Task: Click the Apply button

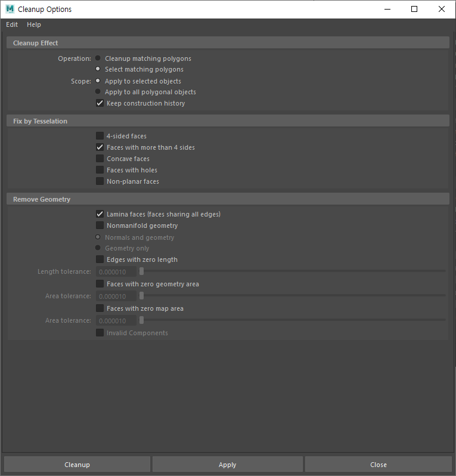Action: [228, 465]
